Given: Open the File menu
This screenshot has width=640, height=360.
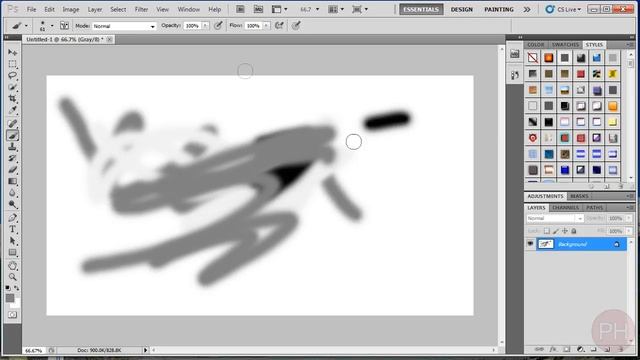Looking at the screenshot, I should (31, 9).
